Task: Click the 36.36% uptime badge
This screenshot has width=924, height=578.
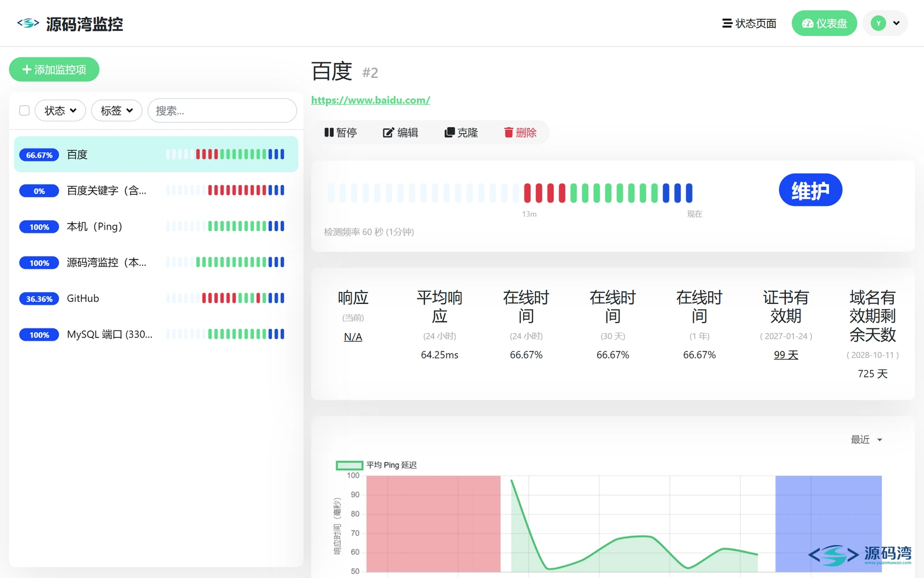Action: tap(39, 299)
